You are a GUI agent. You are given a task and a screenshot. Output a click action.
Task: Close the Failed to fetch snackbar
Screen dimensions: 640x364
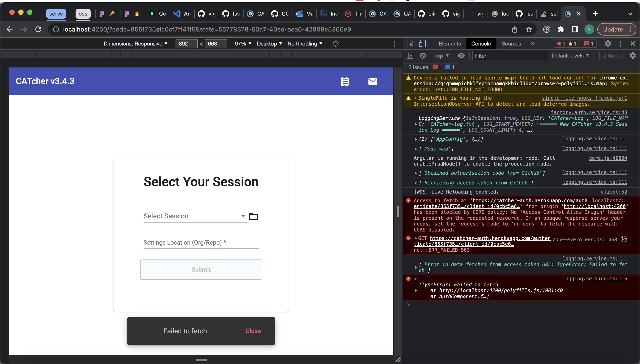coord(253,330)
